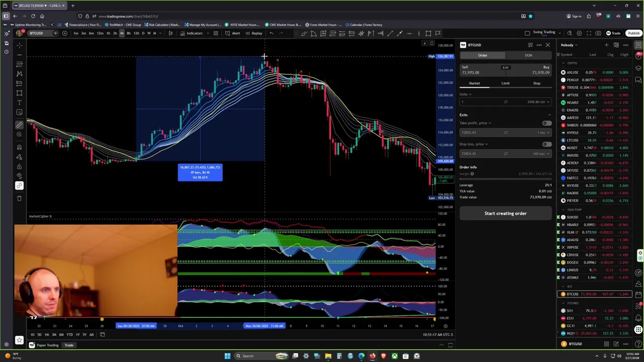Open order panel layout settings icon

pyautogui.click(x=530, y=45)
